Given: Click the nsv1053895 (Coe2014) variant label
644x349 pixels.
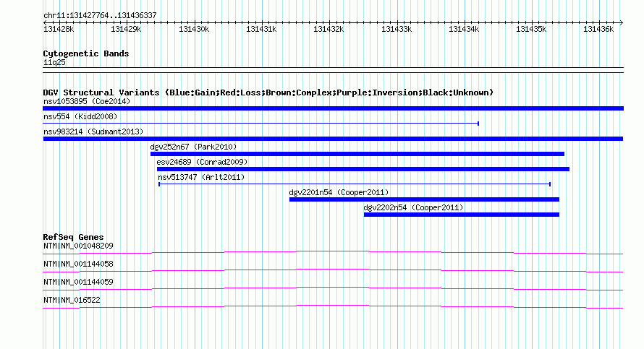Looking at the screenshot, I should coord(87,101).
